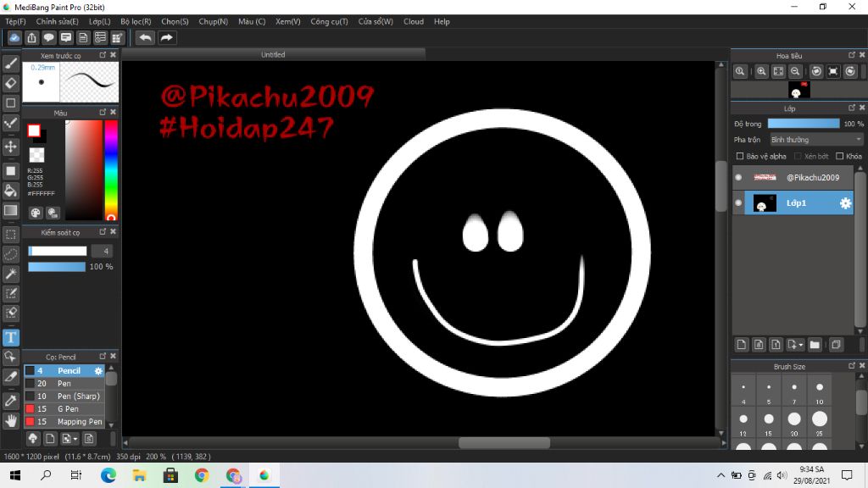Viewport: 868px width, 488px height.
Task: Open the Bộ lọc(R) menu
Action: coord(136,21)
